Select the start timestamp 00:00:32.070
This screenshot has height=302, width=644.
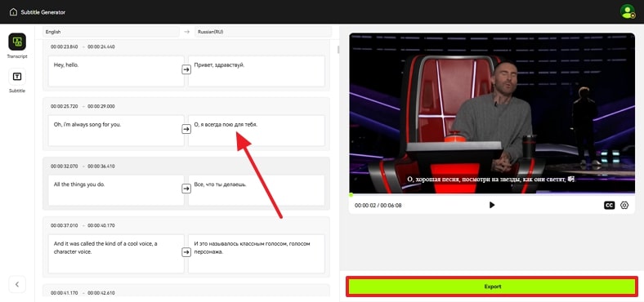[x=64, y=167]
